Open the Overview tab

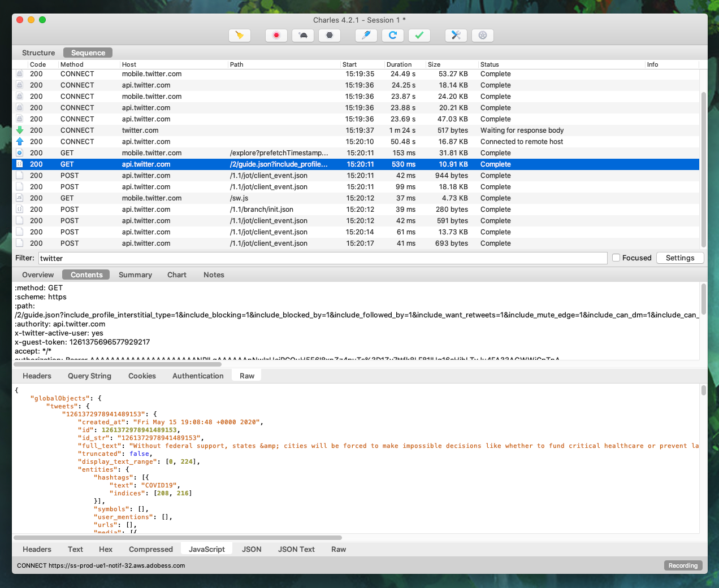(x=38, y=275)
